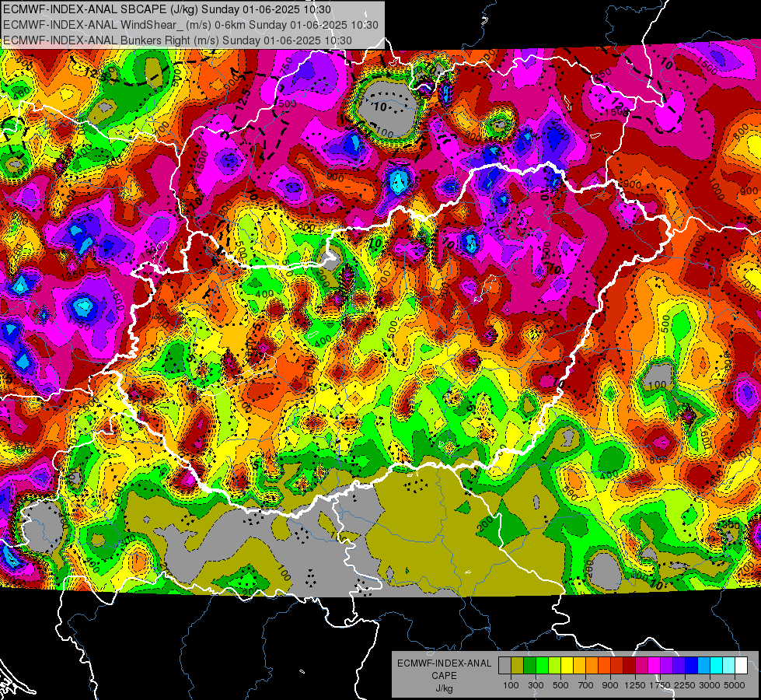The image size is (761, 700).
Task: Click the legend value 5000
Action: [x=735, y=685]
